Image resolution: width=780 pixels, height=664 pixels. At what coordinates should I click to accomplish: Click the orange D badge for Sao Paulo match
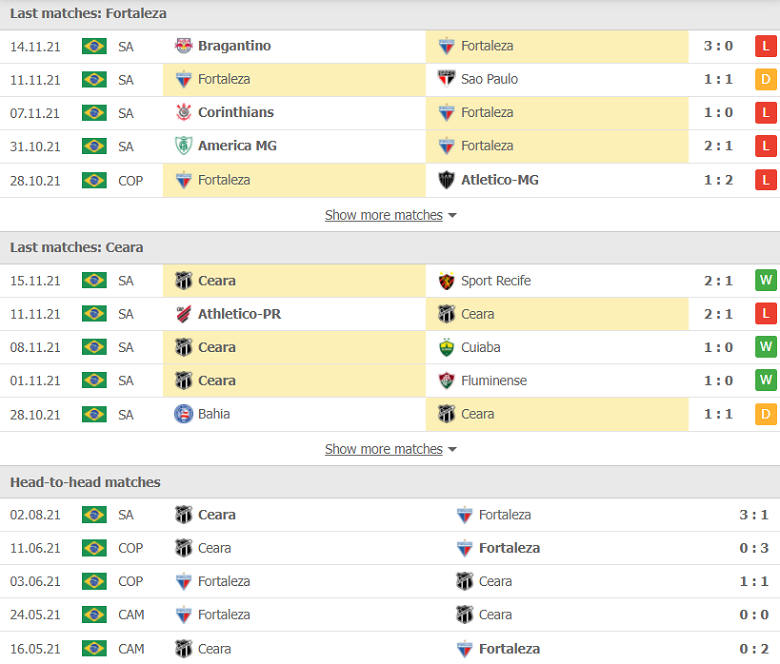point(766,80)
